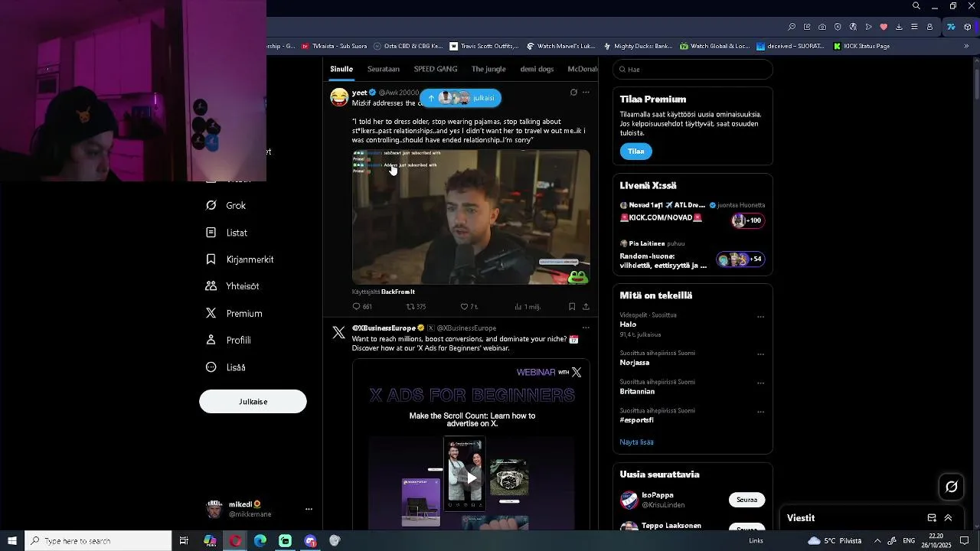Screen dimensions: 980x551
Task: Click the Julkaise post button
Action: pos(253,402)
